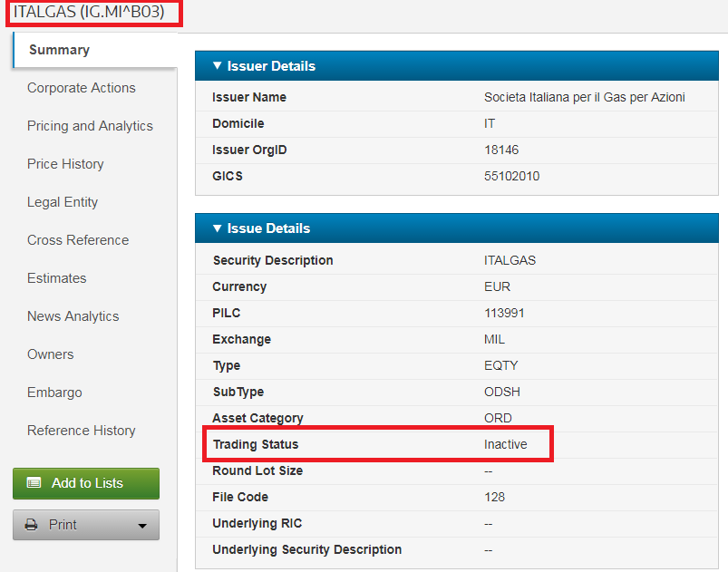
Task: Switch to Cross Reference
Action: coord(78,240)
